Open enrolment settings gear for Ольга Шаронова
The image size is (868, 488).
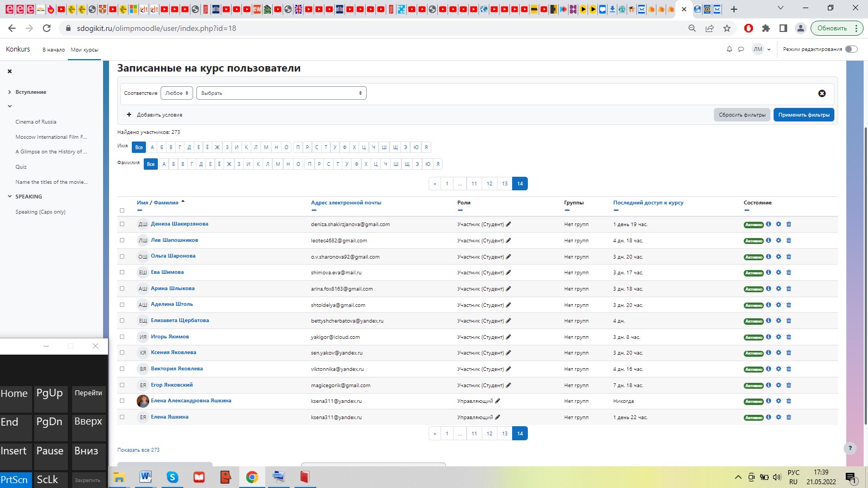778,256
